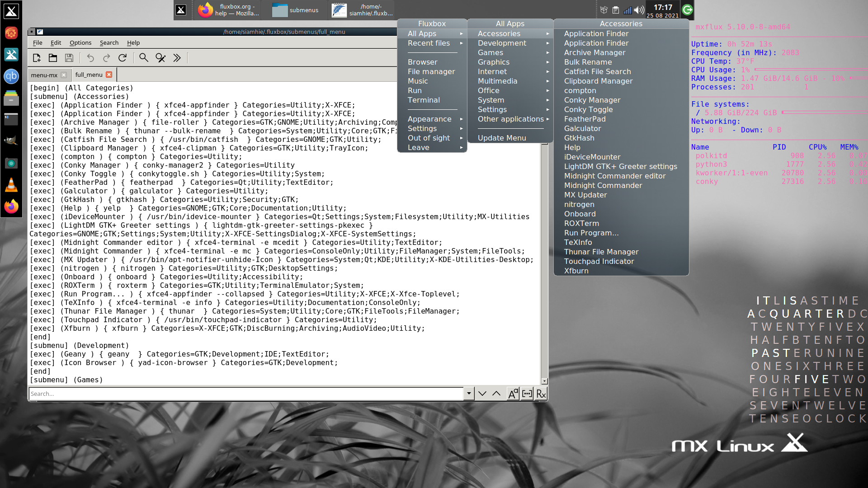The image size is (868, 488).
Task: Expand Out of sight submenu
Action: [x=432, y=138]
